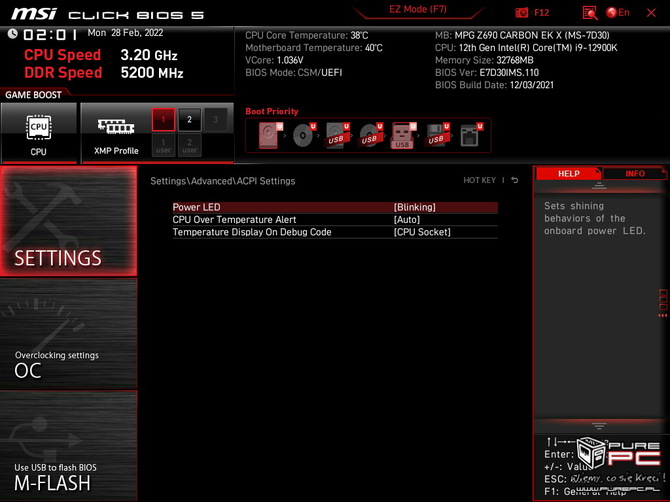Select the CPU Over Temperature Alert row
This screenshot has height=502, width=670.
(x=335, y=220)
